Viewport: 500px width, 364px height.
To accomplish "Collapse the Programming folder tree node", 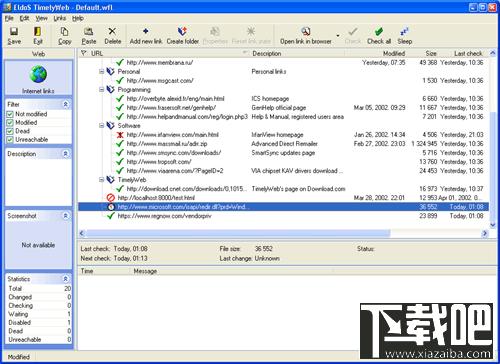I will [101, 90].
